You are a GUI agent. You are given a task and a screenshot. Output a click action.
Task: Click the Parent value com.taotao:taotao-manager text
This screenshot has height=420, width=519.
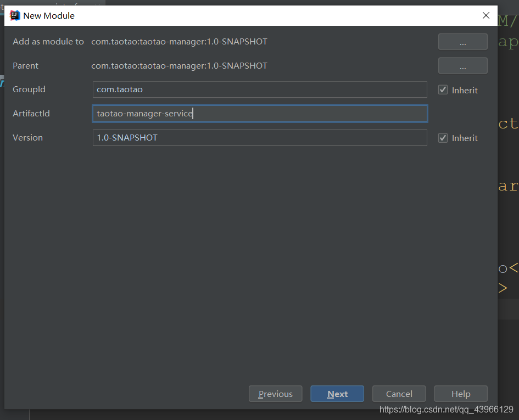179,66
